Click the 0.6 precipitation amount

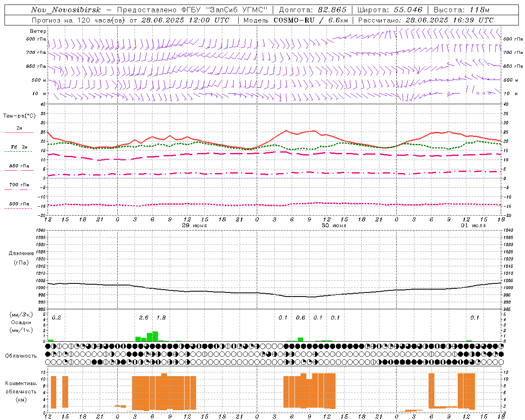(301, 317)
